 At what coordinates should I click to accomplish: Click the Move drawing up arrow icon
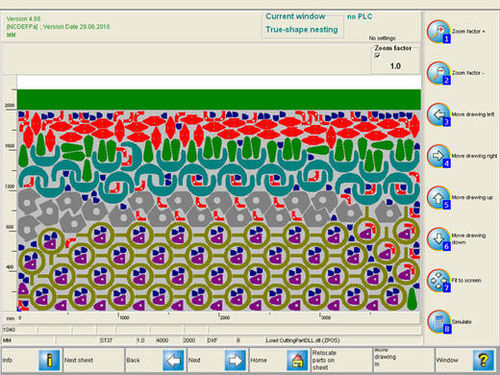click(x=439, y=198)
